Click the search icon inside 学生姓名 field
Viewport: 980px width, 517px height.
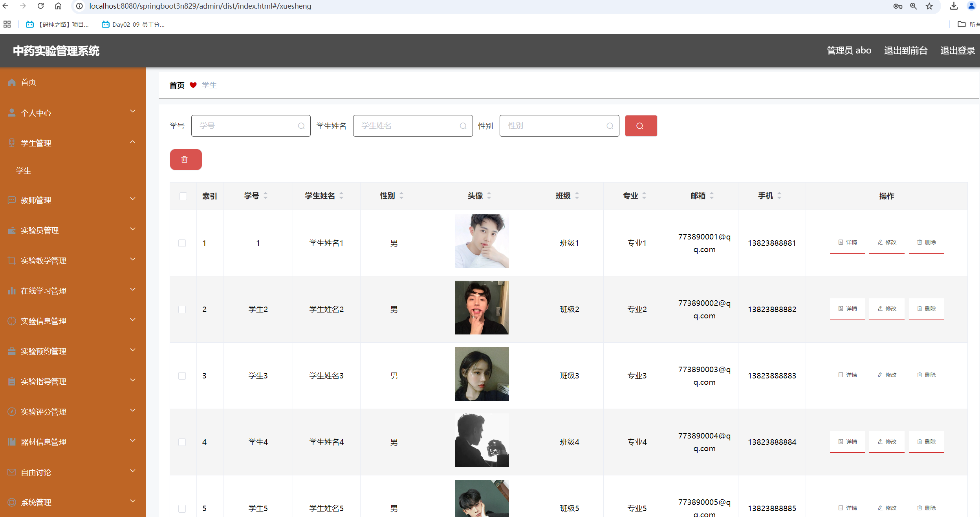coord(463,126)
